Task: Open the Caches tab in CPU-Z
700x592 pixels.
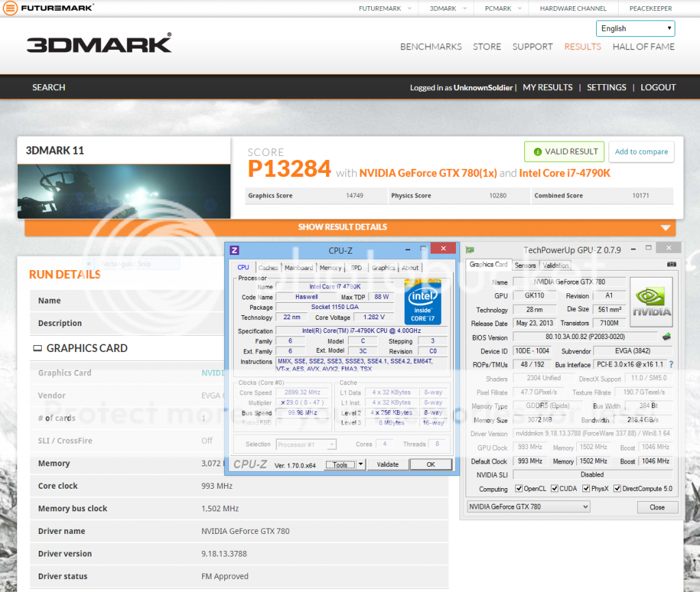Action: (268, 268)
